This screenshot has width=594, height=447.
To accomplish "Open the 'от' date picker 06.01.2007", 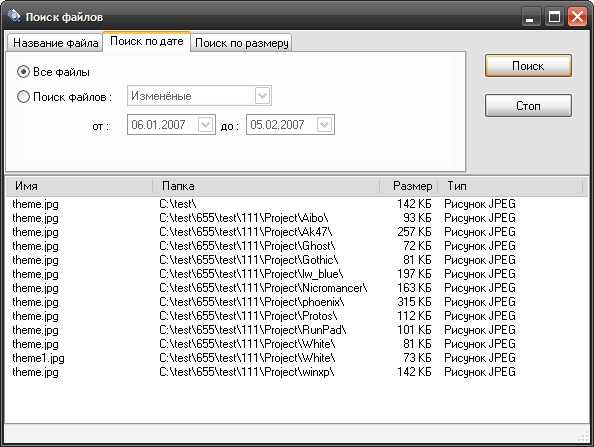I will point(205,125).
